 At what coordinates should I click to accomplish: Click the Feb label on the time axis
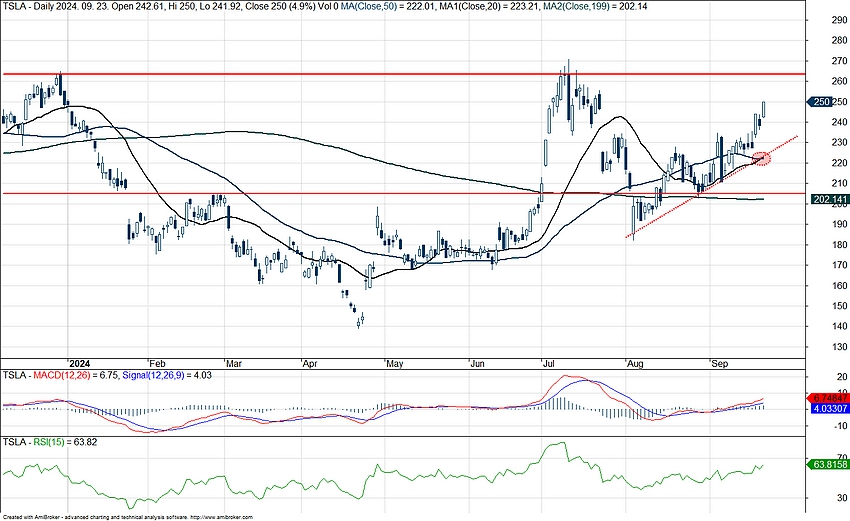157,363
